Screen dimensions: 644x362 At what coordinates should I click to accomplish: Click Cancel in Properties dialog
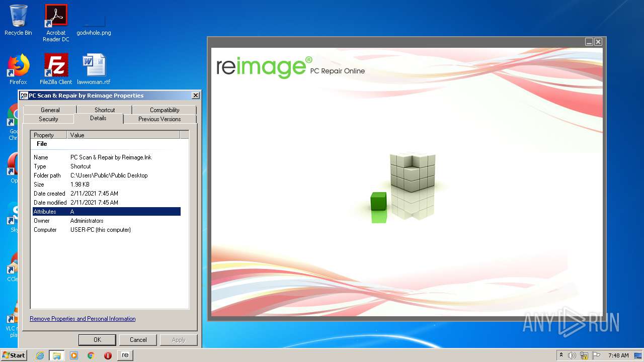click(138, 340)
